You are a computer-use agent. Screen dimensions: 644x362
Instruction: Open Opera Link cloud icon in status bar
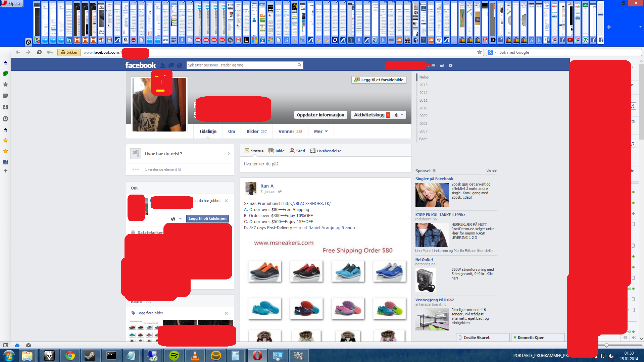17,345
